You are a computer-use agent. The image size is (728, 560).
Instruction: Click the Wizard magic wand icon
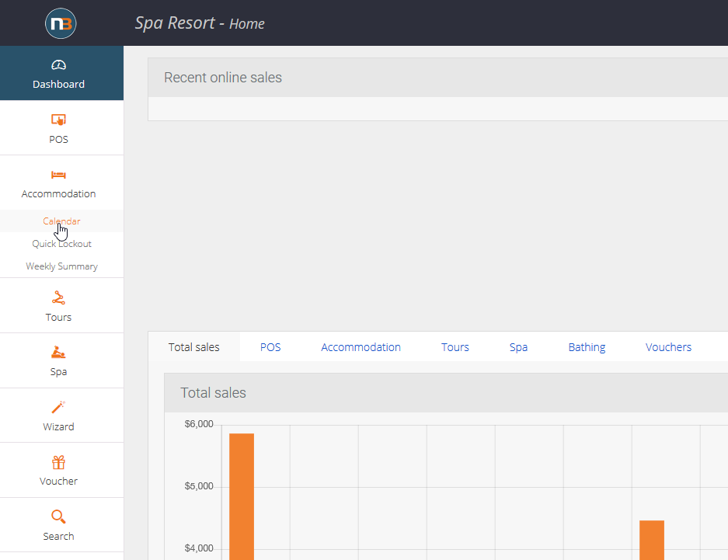click(58, 407)
